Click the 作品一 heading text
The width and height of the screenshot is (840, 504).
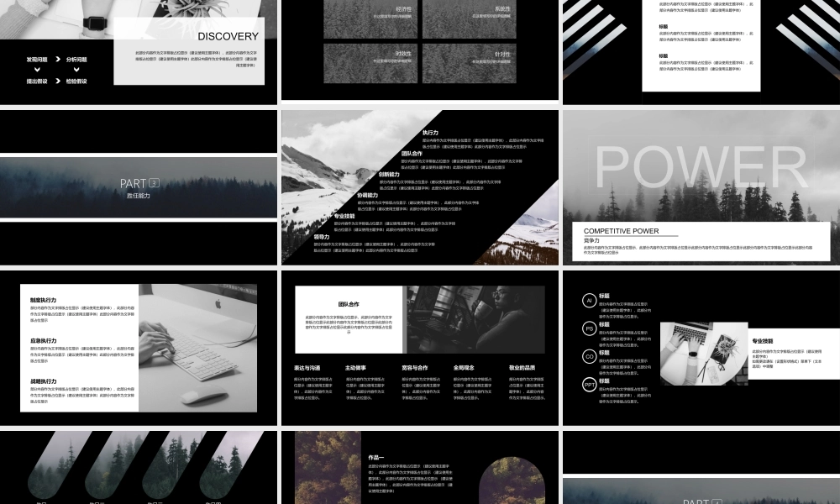pyautogui.click(x=376, y=458)
